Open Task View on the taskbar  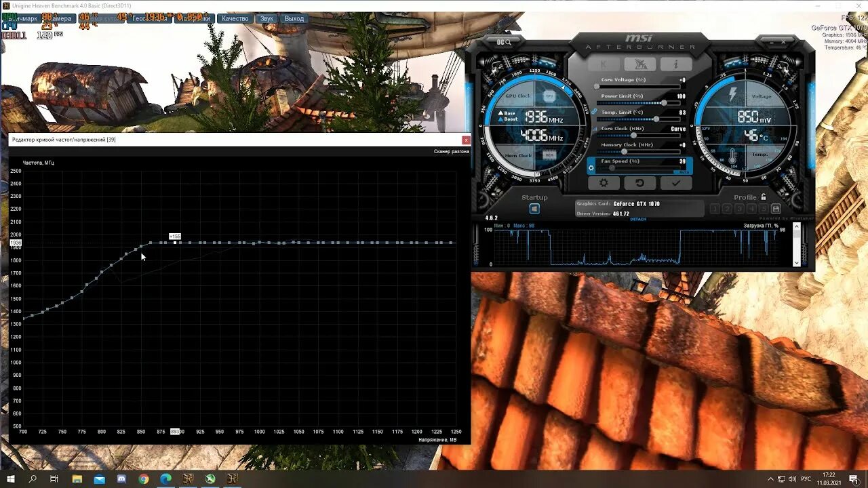coord(54,479)
